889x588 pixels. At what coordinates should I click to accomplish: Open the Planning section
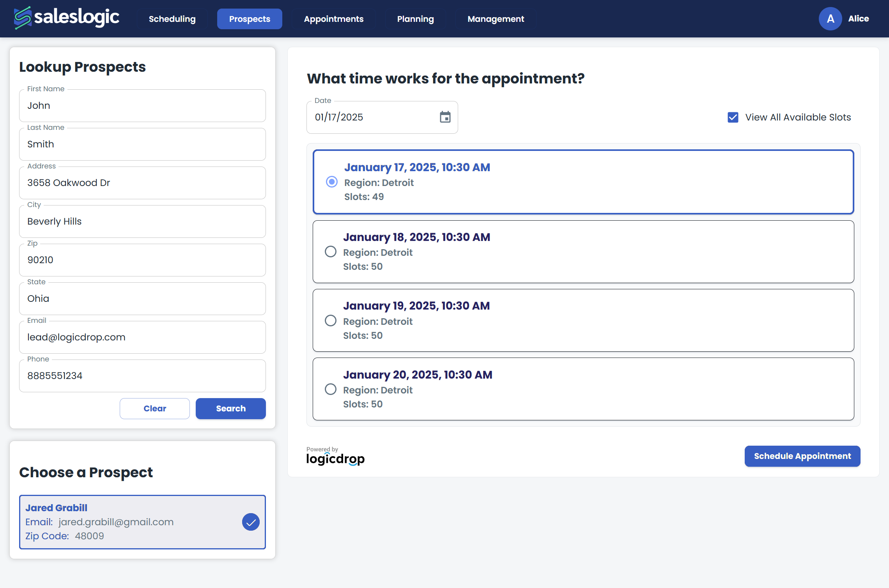pyautogui.click(x=415, y=19)
